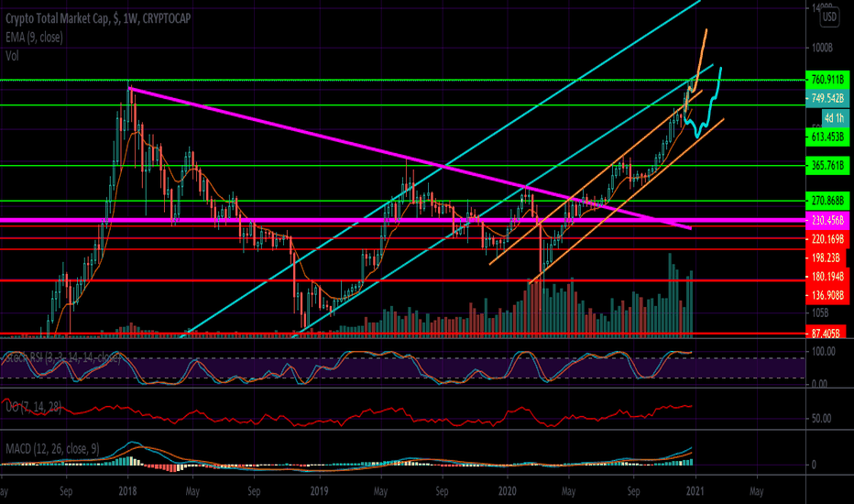Viewport: 854px width, 504px height.
Task: Select the EMA (9, close) indicator label
Action: 34,37
